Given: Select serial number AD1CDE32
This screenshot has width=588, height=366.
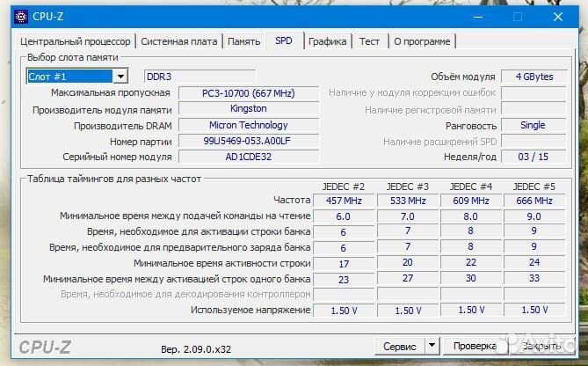Looking at the screenshot, I should click(248, 157).
